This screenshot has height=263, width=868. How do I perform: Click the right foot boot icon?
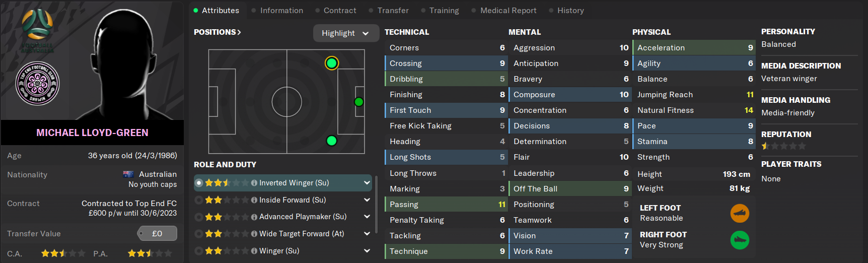pos(740,240)
